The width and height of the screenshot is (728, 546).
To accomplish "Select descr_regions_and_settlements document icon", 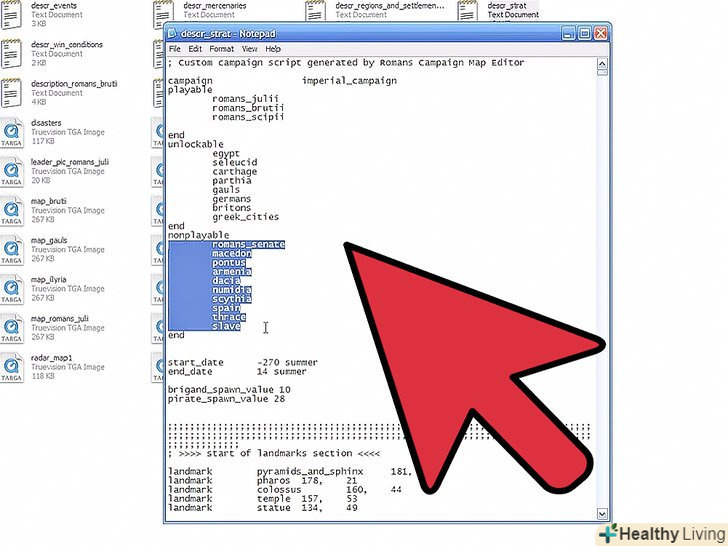I will click(x=316, y=11).
